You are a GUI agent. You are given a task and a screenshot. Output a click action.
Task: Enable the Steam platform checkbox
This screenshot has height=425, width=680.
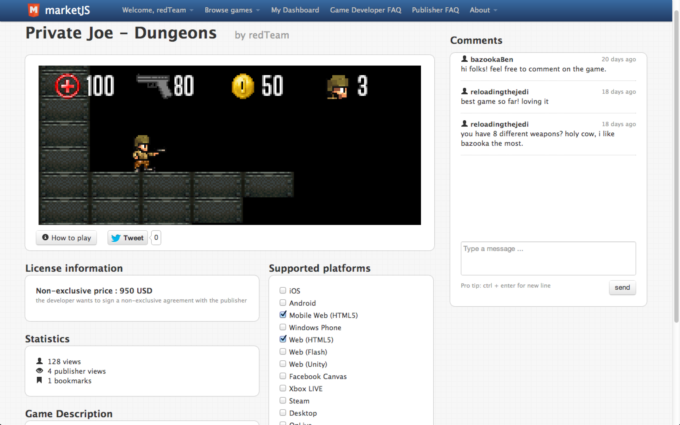[x=283, y=400]
